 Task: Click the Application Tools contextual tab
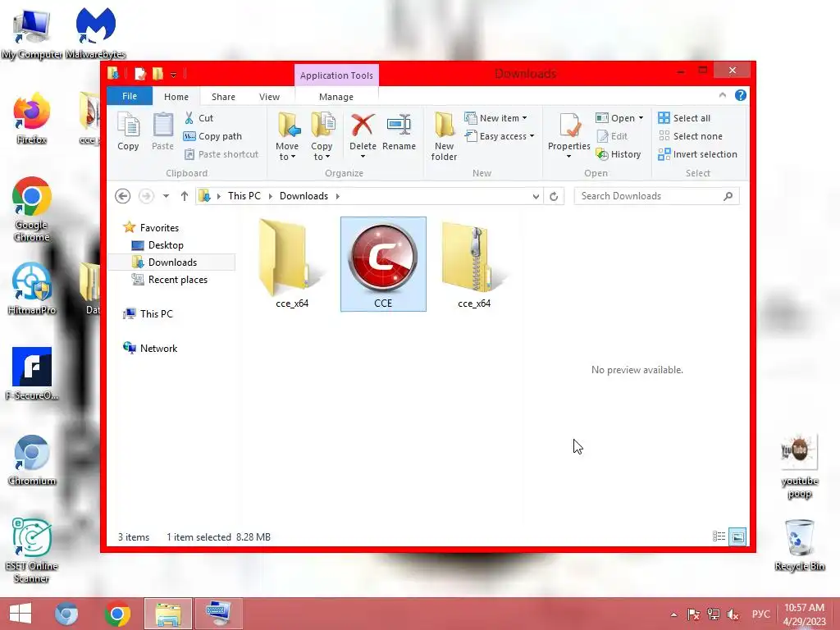pos(336,75)
